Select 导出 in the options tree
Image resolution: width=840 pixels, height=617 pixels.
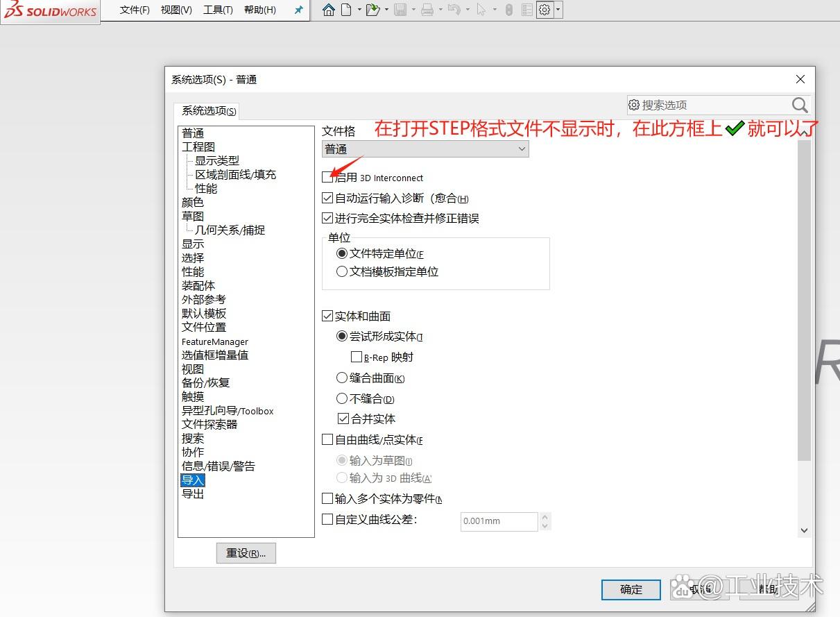click(193, 494)
